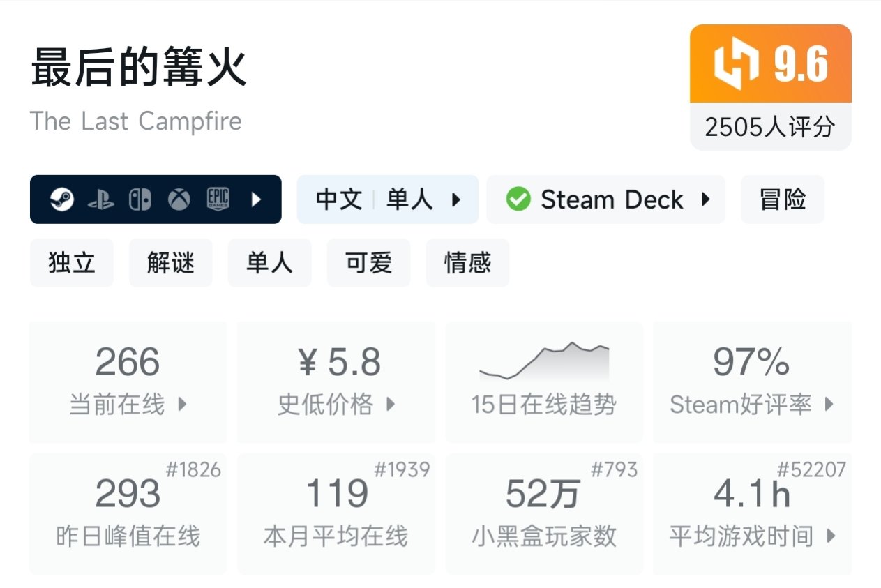Select the 可爱 tag
Viewport: 881px width, 588px height.
(368, 262)
